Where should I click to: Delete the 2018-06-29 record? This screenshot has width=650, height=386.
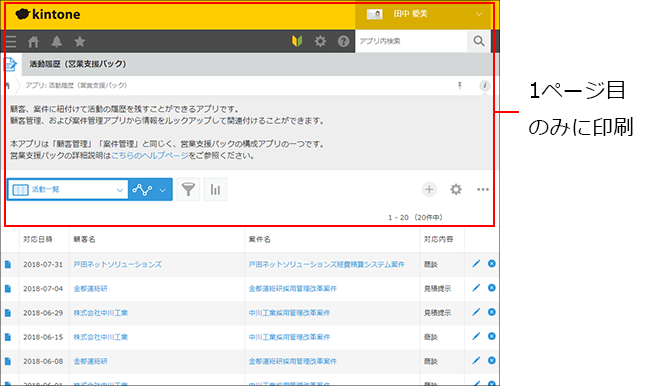click(x=492, y=312)
